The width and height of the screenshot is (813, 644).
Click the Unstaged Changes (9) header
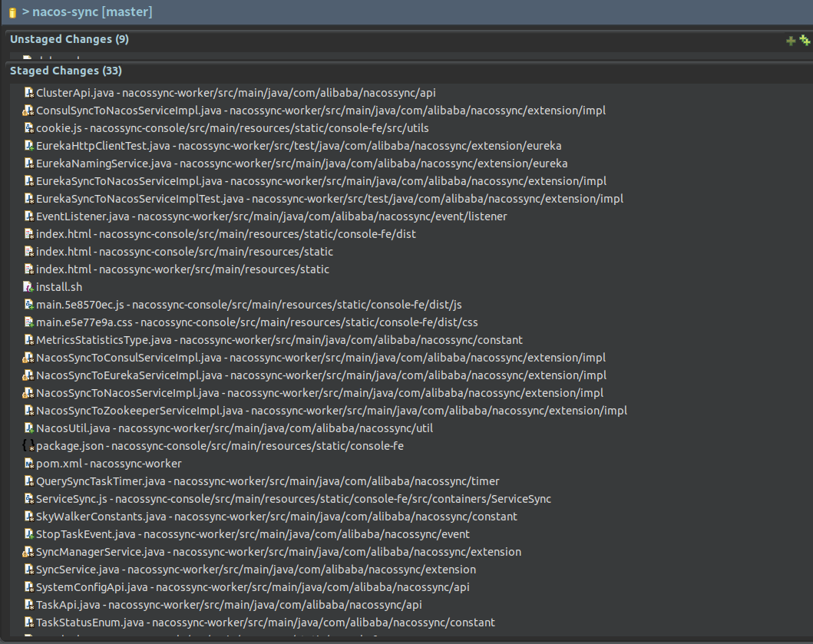click(x=70, y=39)
